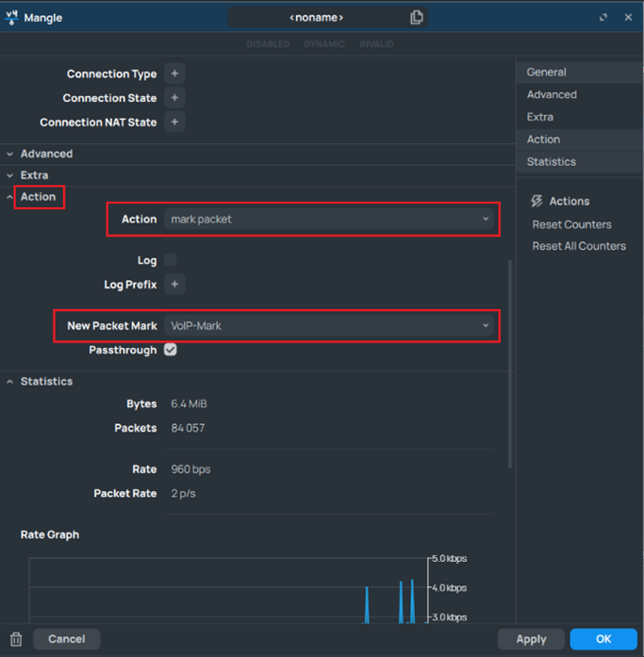644x657 pixels.
Task: Collapse the Statistics section
Action: point(45,382)
